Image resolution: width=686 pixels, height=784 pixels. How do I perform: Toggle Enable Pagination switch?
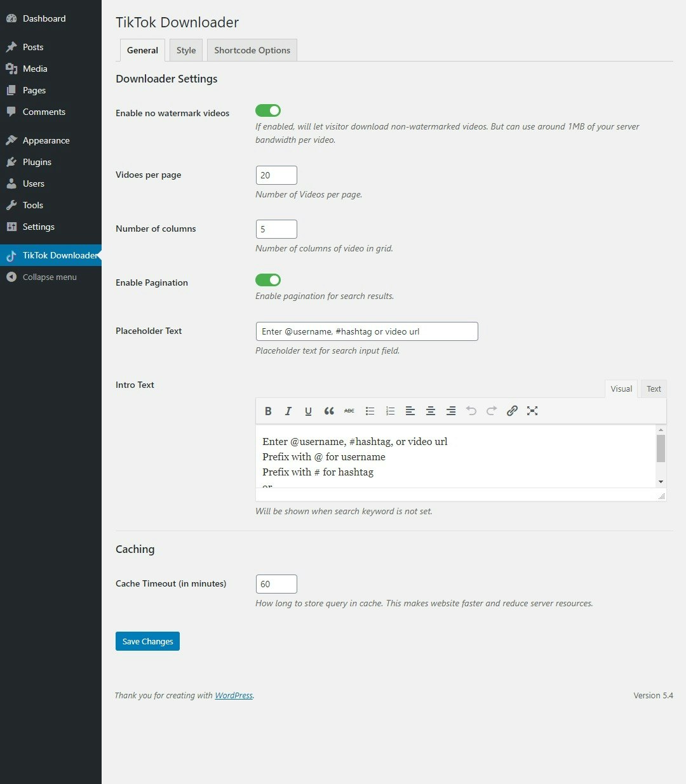pyautogui.click(x=268, y=280)
